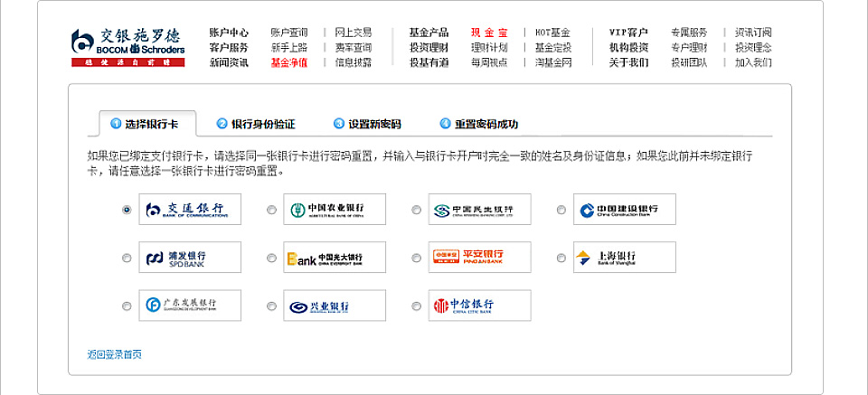
Task: Select the 中信银行 radio button
Action: 416,306
